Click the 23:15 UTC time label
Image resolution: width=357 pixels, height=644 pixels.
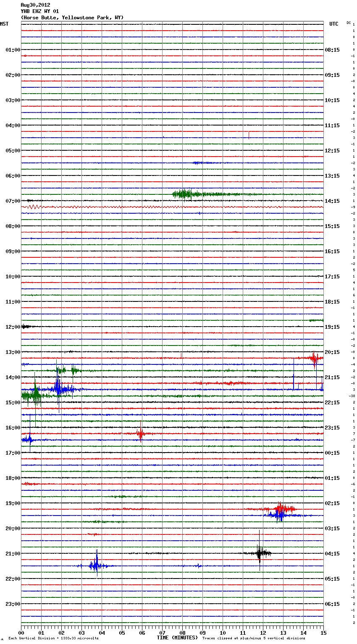pos(332,428)
